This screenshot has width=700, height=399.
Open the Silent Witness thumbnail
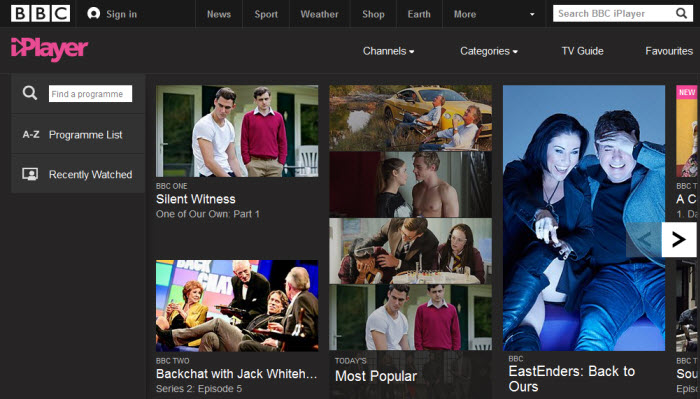point(237,131)
